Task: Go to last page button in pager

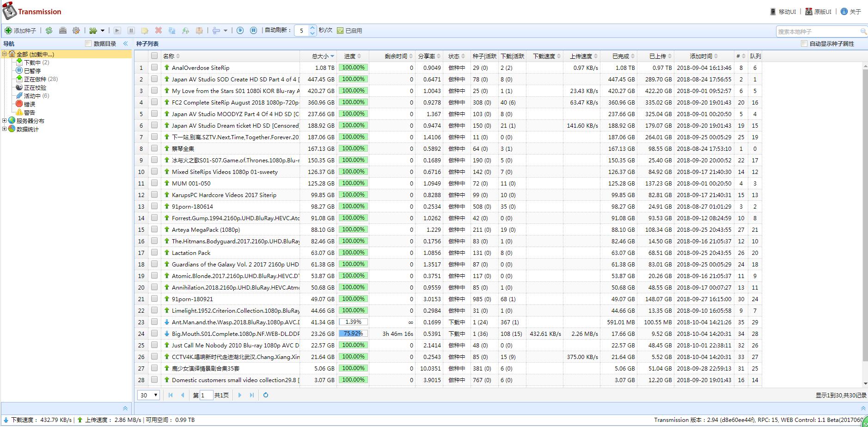Action: point(252,395)
